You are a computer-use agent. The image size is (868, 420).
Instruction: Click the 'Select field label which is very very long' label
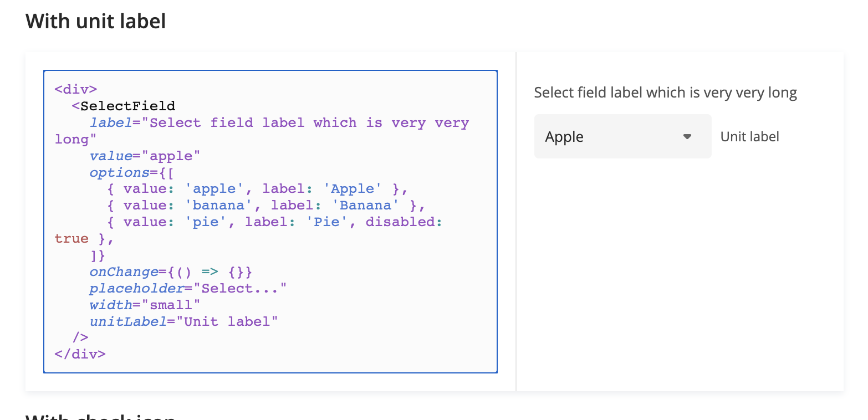[x=665, y=93]
